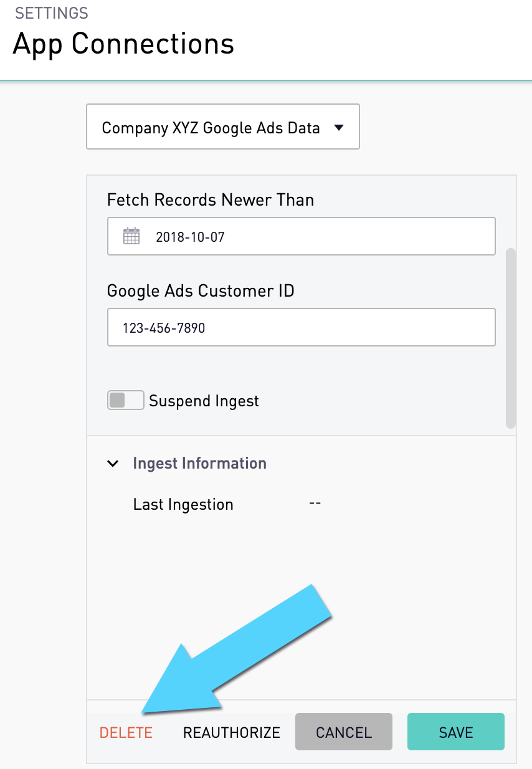Click the dropdown arrow beside Google Ads Data
The height and width of the screenshot is (769, 532).
point(339,127)
